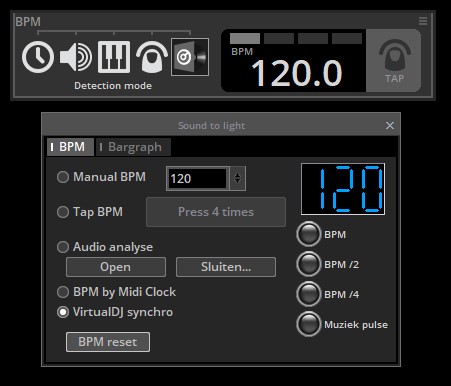Open the BPM panel hamburger menu
This screenshot has height=386, width=451.
tap(423, 21)
